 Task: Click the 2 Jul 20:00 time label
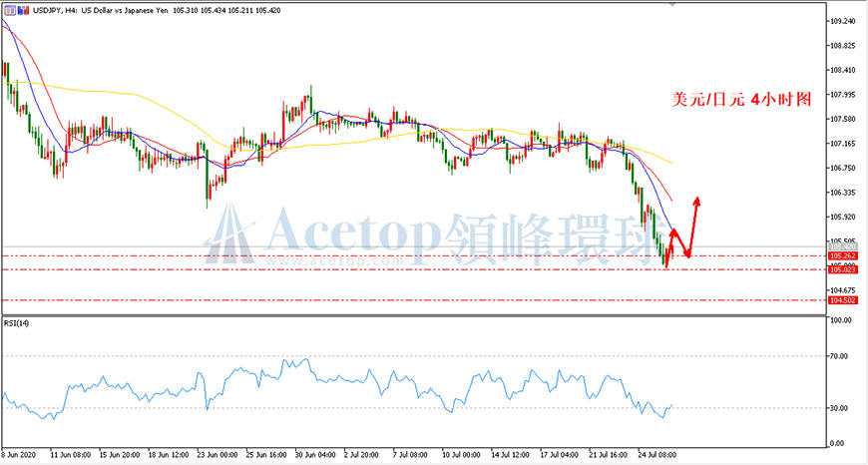tap(362, 454)
